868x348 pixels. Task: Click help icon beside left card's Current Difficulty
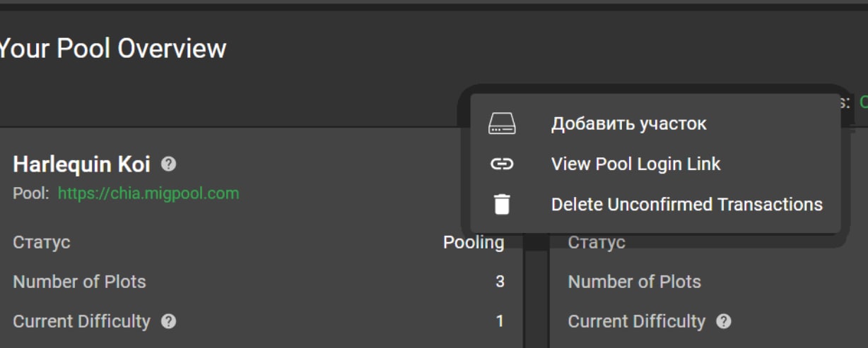[x=168, y=322]
